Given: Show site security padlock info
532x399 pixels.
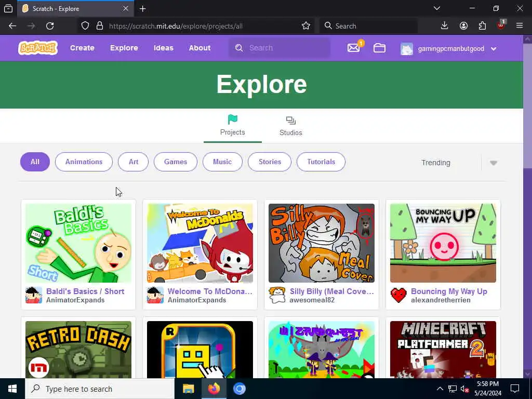Looking at the screenshot, I should point(100,26).
